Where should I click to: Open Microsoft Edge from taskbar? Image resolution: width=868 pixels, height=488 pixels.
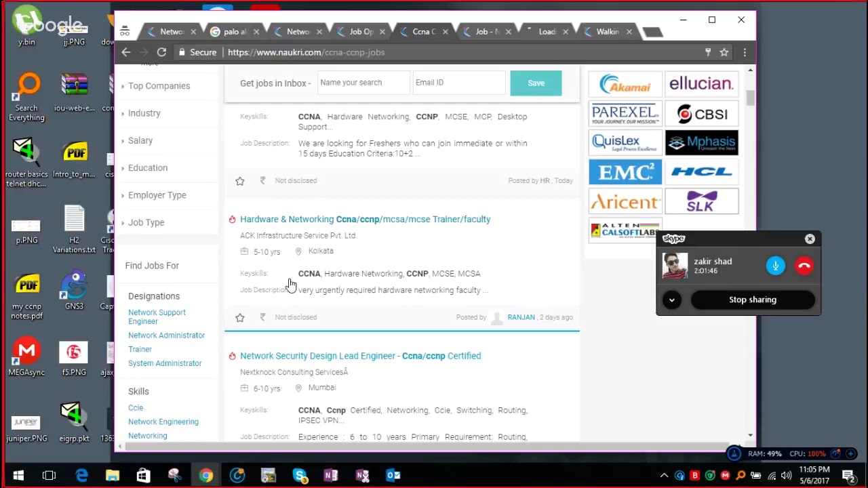point(81,475)
